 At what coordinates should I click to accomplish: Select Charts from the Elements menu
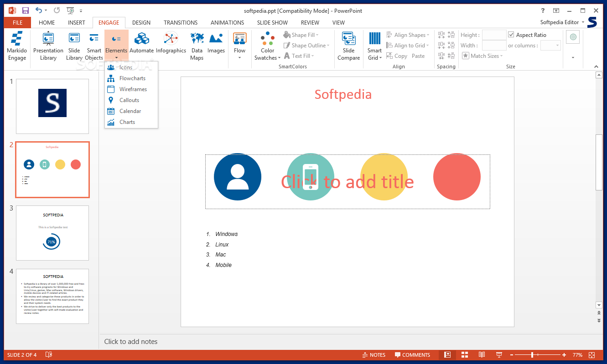pyautogui.click(x=131, y=122)
